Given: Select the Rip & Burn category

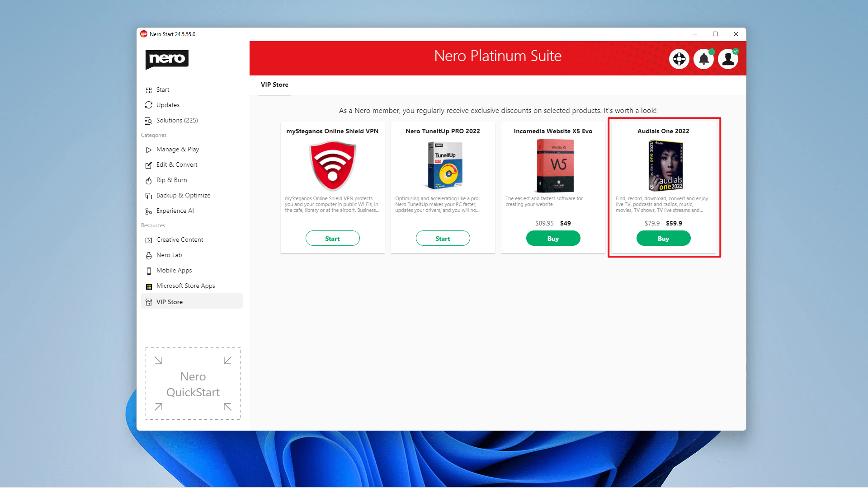Looking at the screenshot, I should [x=192, y=180].
